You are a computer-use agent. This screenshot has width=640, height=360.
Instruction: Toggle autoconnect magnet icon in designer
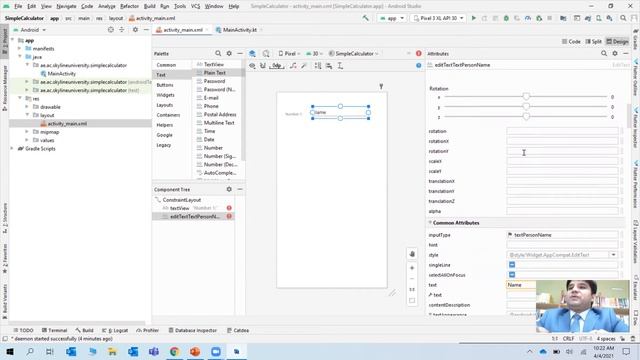[x=263, y=66]
